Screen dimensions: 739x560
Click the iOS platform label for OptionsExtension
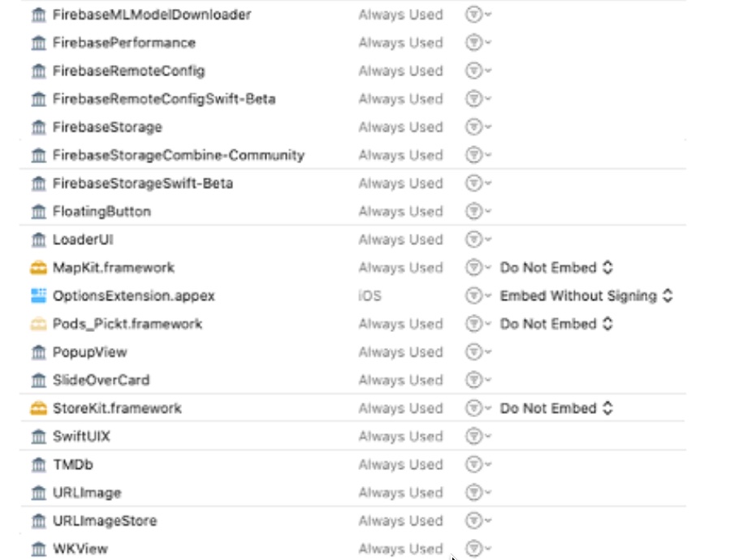pyautogui.click(x=369, y=296)
